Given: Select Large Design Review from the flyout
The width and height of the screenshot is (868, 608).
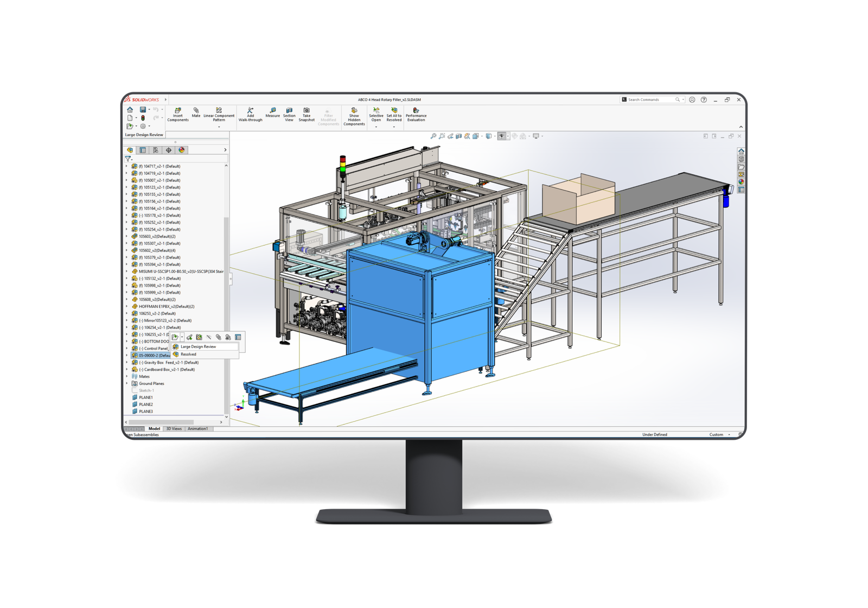Looking at the screenshot, I should point(199,346).
